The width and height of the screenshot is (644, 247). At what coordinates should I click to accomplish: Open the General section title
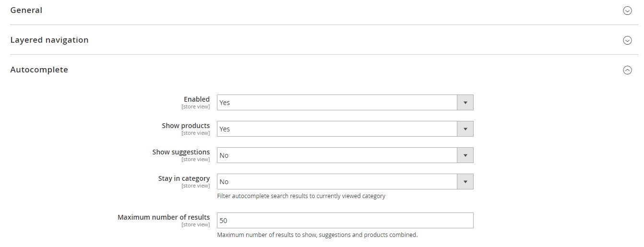pyautogui.click(x=26, y=10)
